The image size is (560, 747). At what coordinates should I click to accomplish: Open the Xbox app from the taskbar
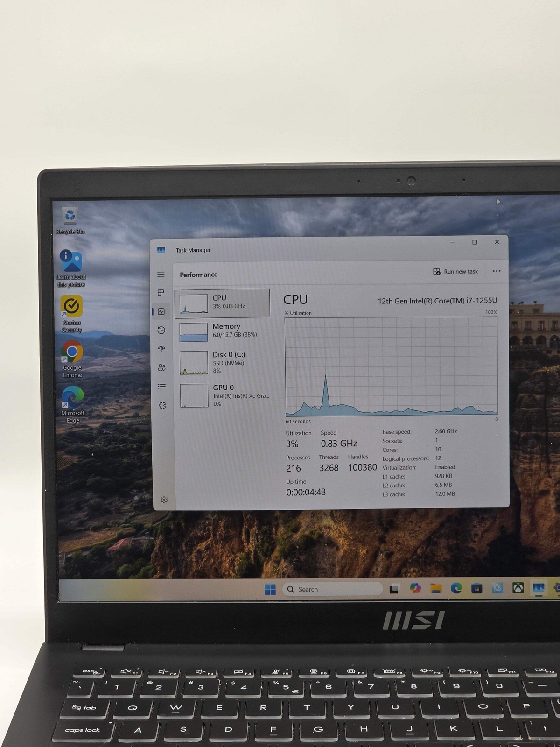coord(518,588)
